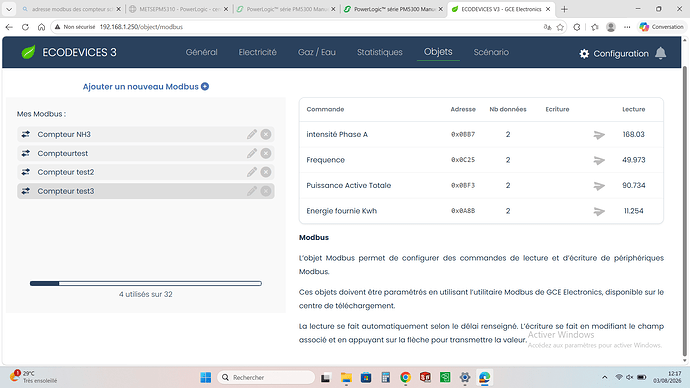Viewport: 690px width, 388px height.
Task: Open the Windows Start menu
Action: click(206, 377)
